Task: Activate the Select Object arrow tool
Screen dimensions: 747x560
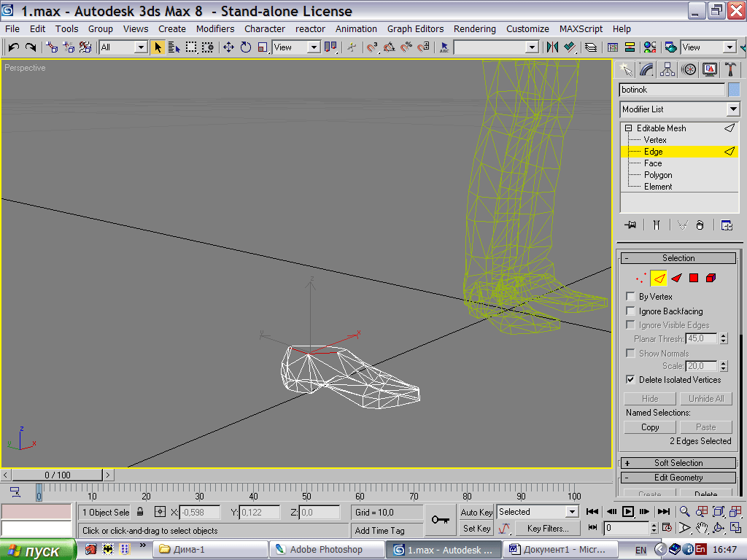Action: (x=158, y=47)
